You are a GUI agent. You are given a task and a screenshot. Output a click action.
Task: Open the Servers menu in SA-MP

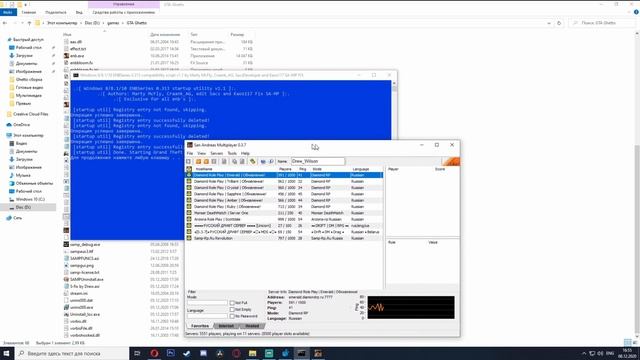point(217,153)
